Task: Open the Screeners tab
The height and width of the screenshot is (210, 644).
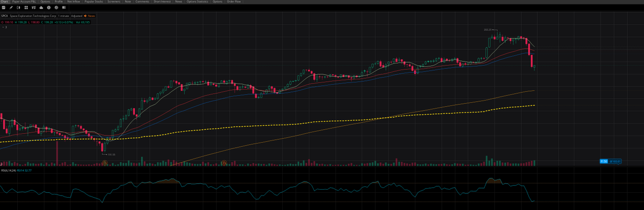Action: 114,2
